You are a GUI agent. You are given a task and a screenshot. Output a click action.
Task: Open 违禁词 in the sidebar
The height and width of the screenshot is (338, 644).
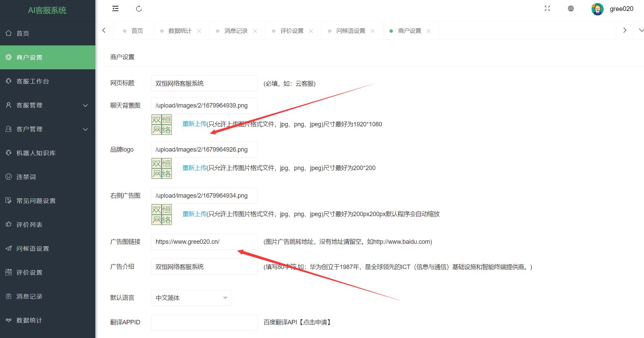click(x=47, y=177)
